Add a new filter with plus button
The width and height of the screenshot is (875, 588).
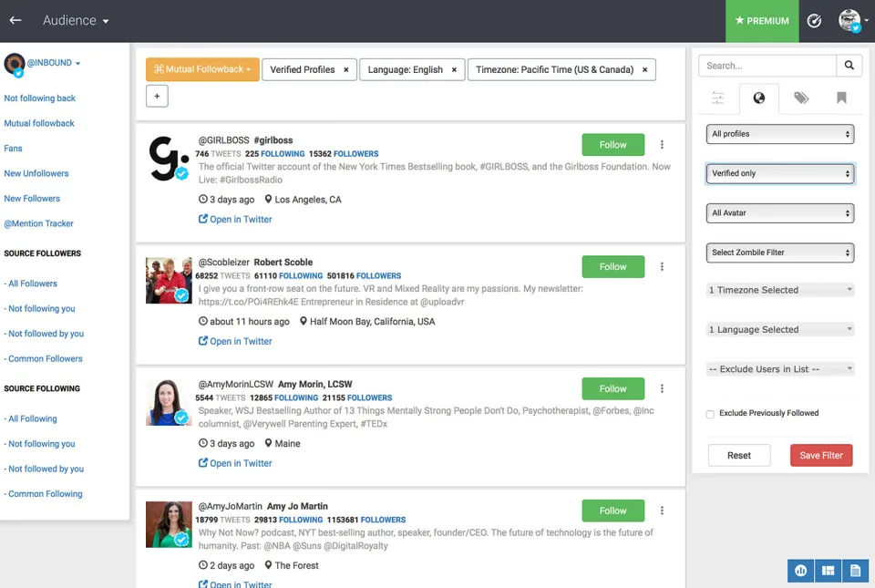click(157, 96)
